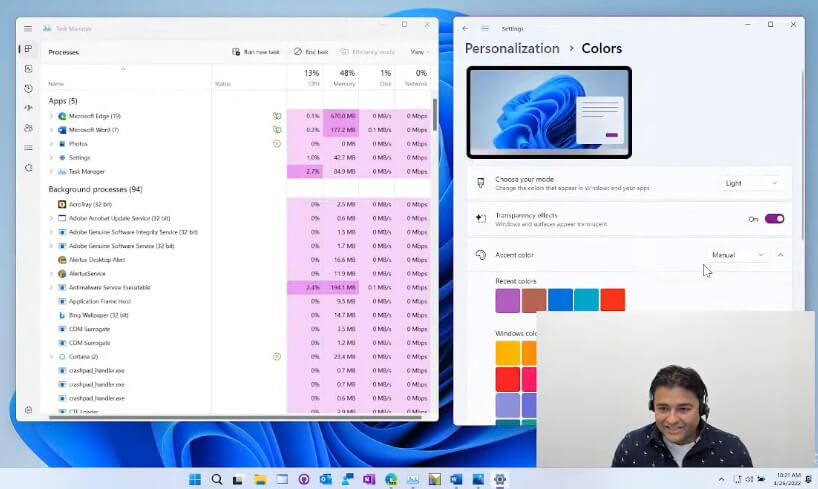Open Windows Start menu on taskbar

[x=195, y=479]
